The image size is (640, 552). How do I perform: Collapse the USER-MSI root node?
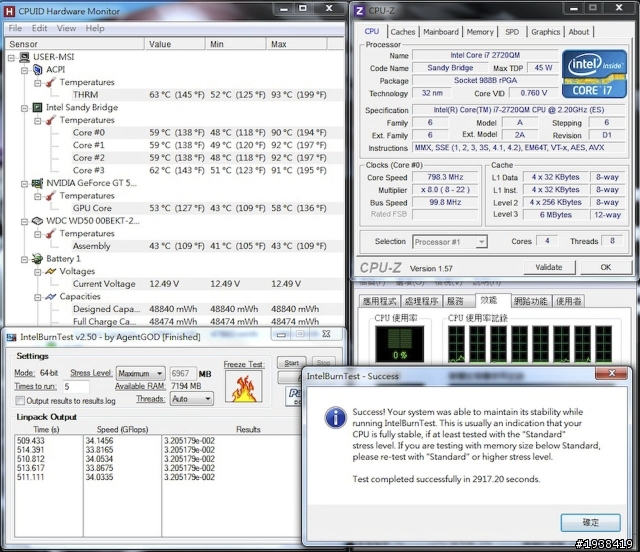pos(11,58)
